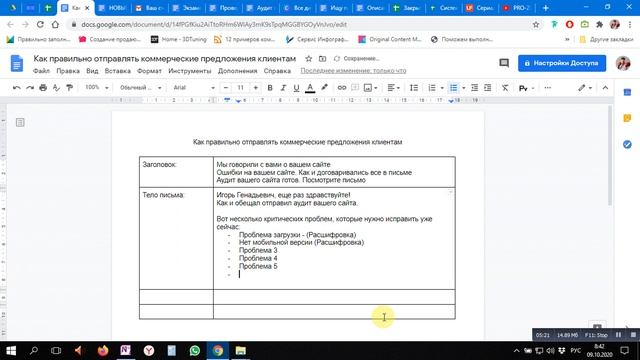Open Keep notes in side panel
This screenshot has height=360, width=640.
click(627, 118)
